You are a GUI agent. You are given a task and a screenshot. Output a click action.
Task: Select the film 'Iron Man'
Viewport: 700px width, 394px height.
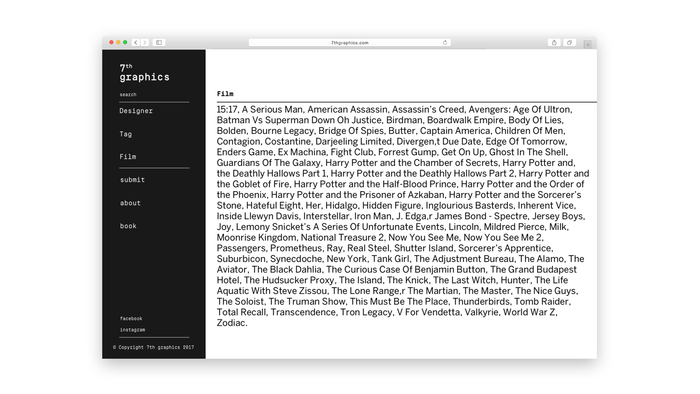(373, 216)
